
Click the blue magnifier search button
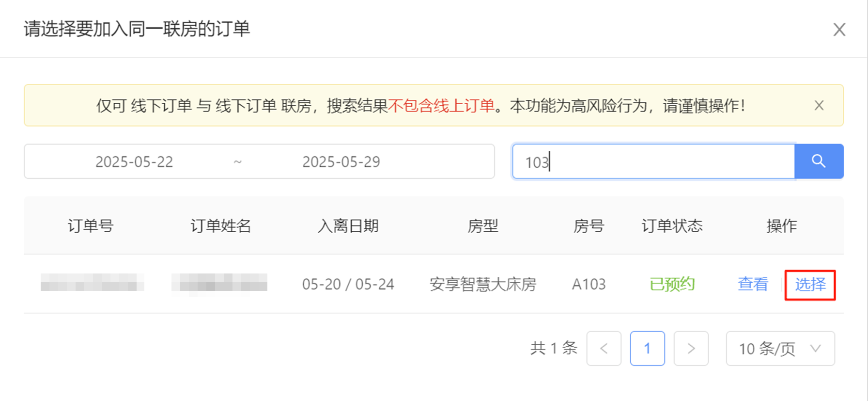pyautogui.click(x=819, y=161)
